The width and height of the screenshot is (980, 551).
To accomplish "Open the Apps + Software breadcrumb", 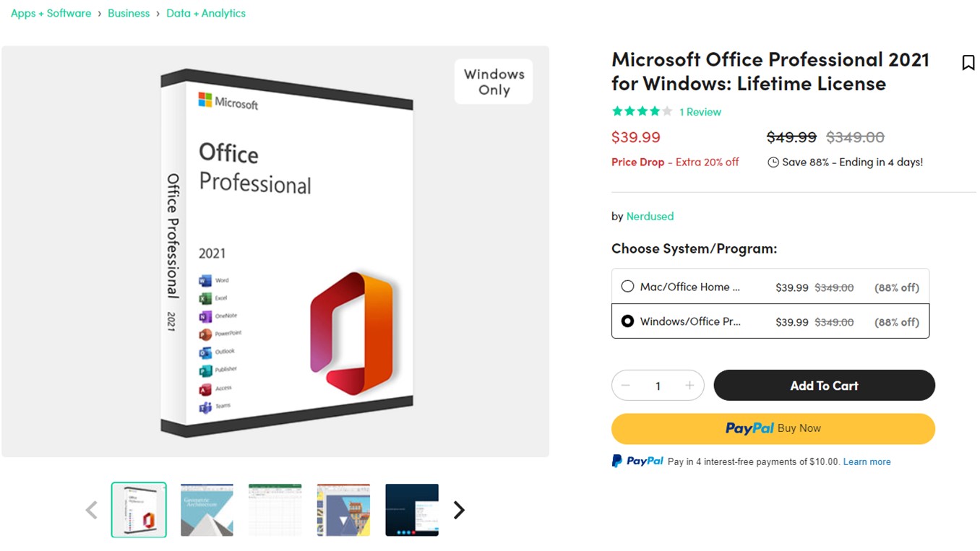I will [51, 13].
